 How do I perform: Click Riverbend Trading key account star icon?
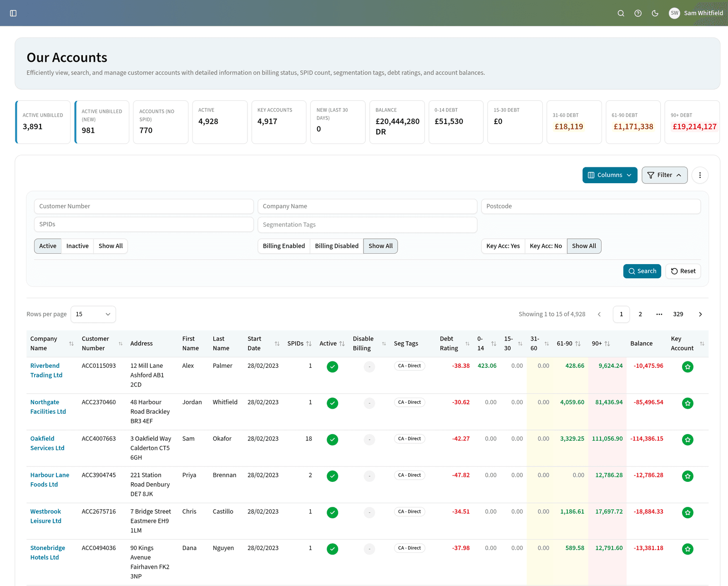click(688, 367)
